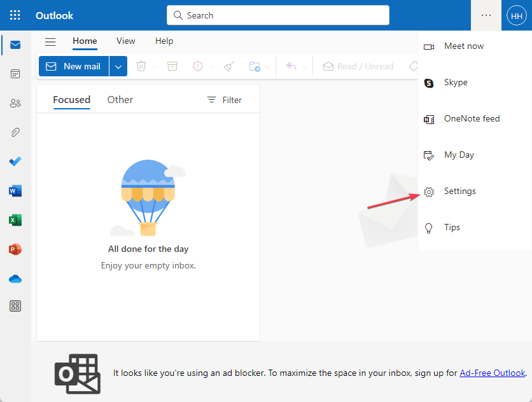Click into the Search box
This screenshot has height=402, width=532.
point(278,15)
